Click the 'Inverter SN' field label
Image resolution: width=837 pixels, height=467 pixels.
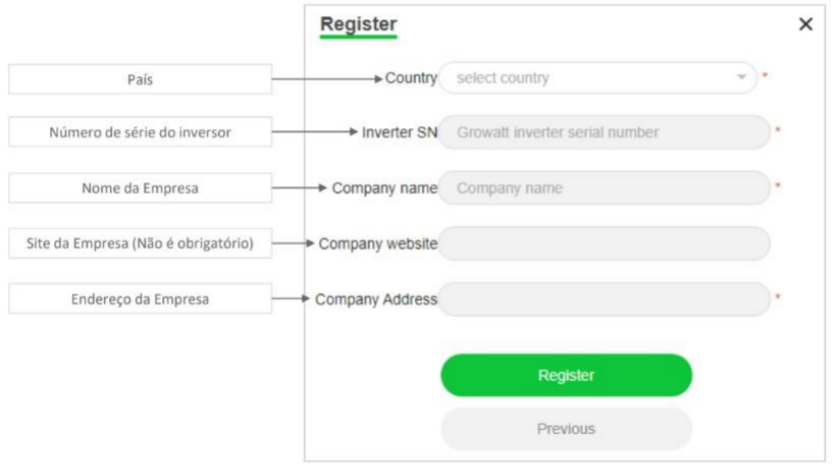click(x=400, y=132)
